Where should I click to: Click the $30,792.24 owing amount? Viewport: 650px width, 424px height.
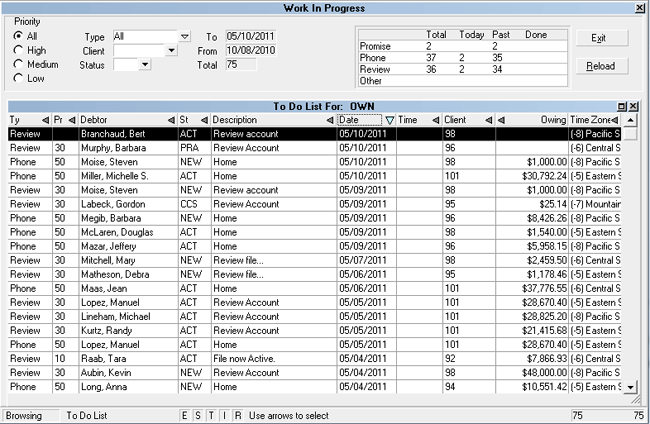point(544,176)
